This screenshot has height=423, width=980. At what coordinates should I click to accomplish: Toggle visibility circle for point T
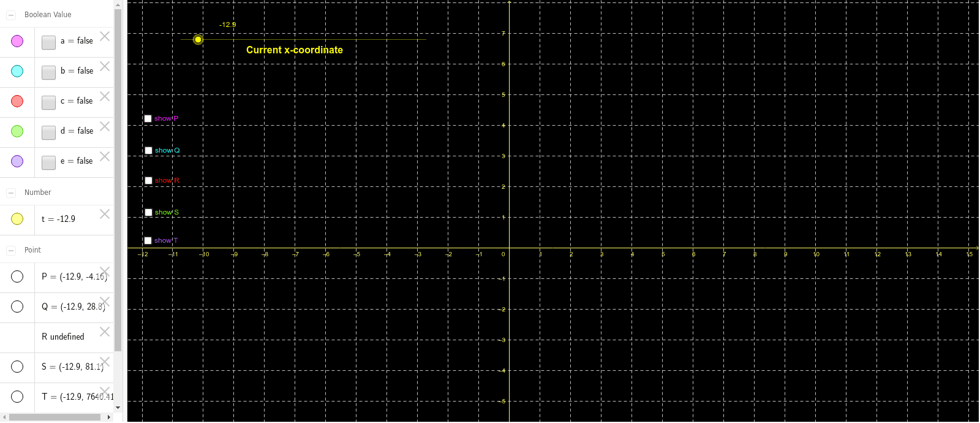pyautogui.click(x=17, y=397)
